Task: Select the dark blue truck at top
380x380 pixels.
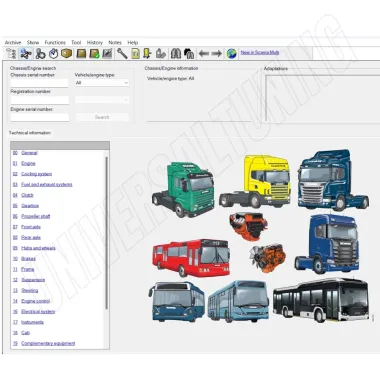Action: point(333,180)
